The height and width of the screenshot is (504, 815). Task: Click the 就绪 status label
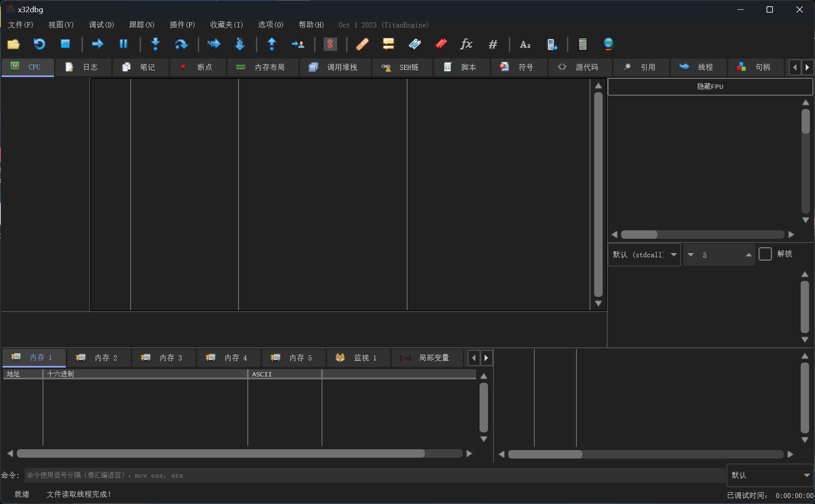[x=22, y=494]
